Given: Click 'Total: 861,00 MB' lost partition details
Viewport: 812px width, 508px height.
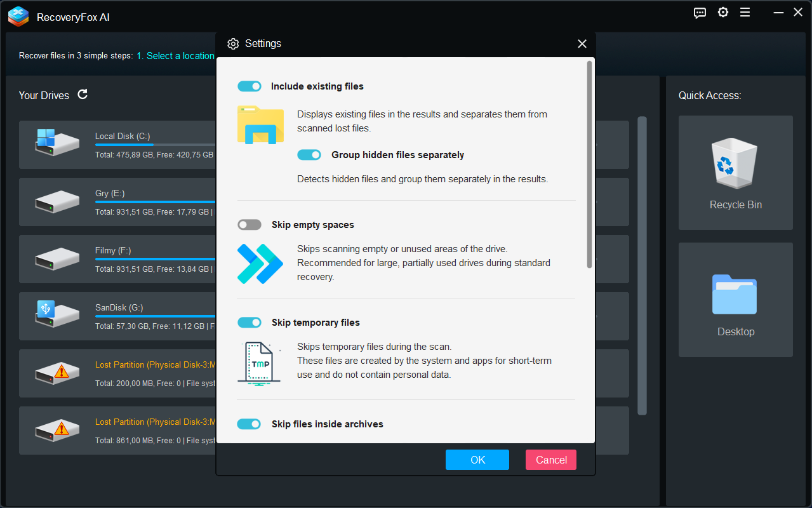Looking at the screenshot, I should point(156,441).
